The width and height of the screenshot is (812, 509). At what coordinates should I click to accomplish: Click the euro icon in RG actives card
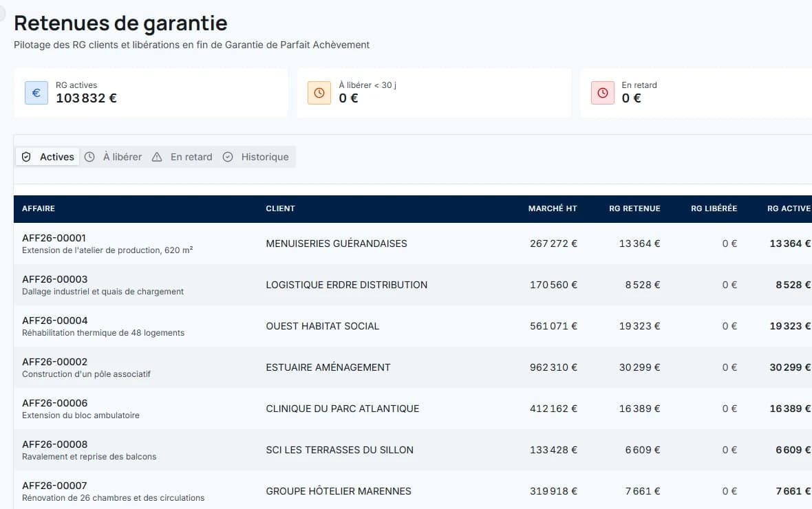click(36, 93)
